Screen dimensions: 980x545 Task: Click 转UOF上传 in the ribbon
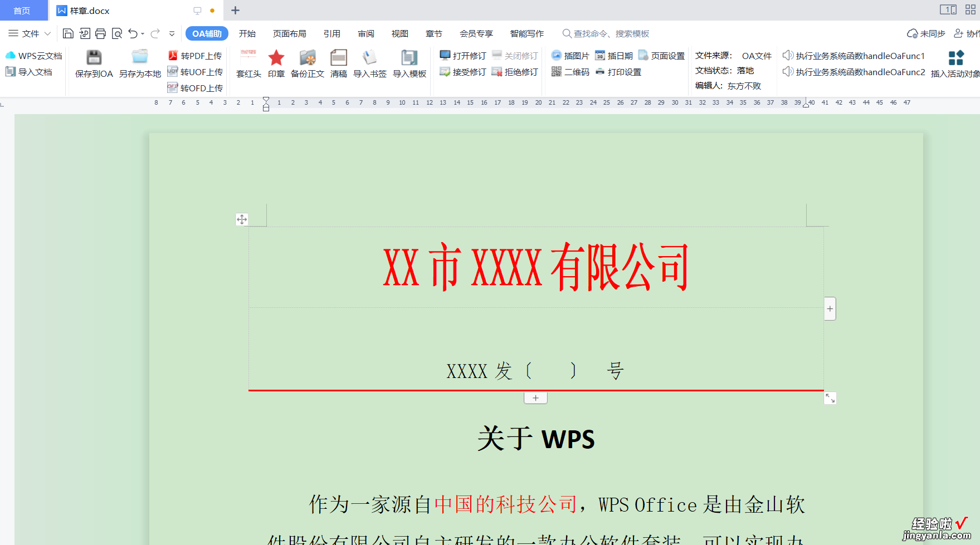[x=195, y=72]
